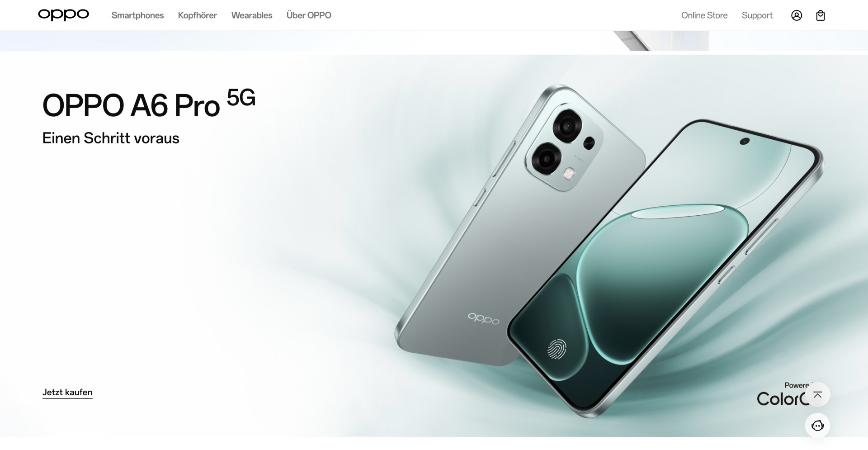Click the Jetzt kaufen link

point(67,393)
